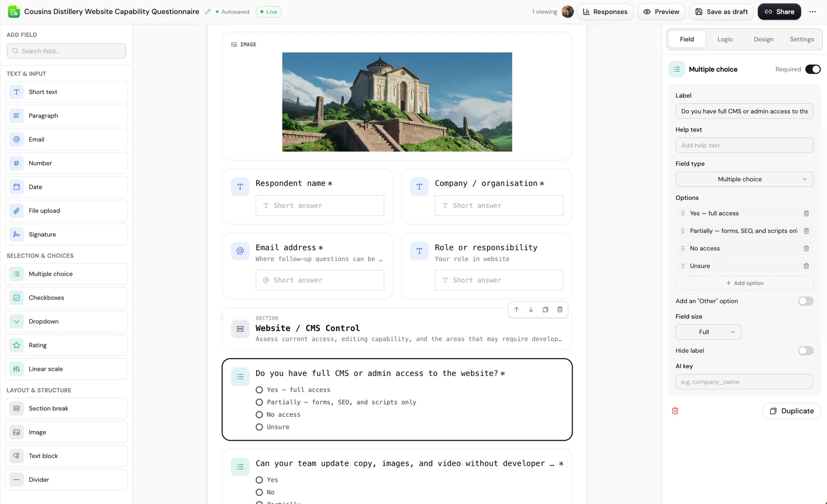The image size is (827, 504).
Task: Toggle the Required switch off
Action: click(813, 69)
